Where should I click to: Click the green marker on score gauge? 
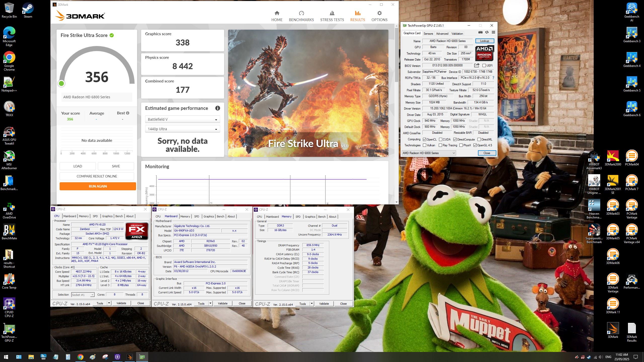click(x=61, y=84)
